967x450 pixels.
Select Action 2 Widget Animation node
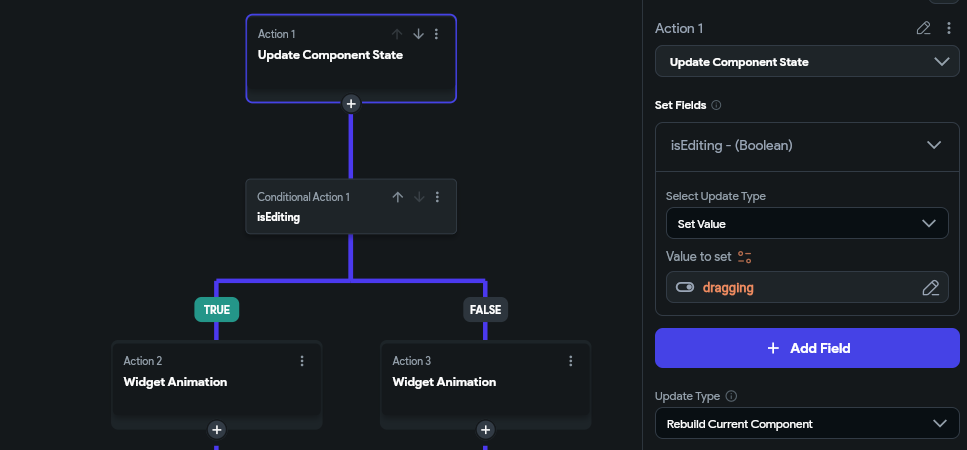(x=216, y=385)
